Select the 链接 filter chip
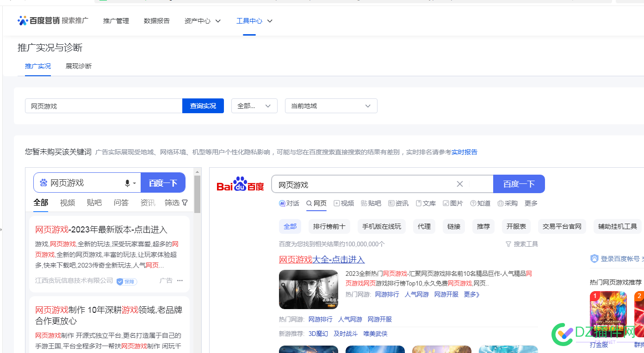This screenshot has height=353, width=644. coord(454,226)
